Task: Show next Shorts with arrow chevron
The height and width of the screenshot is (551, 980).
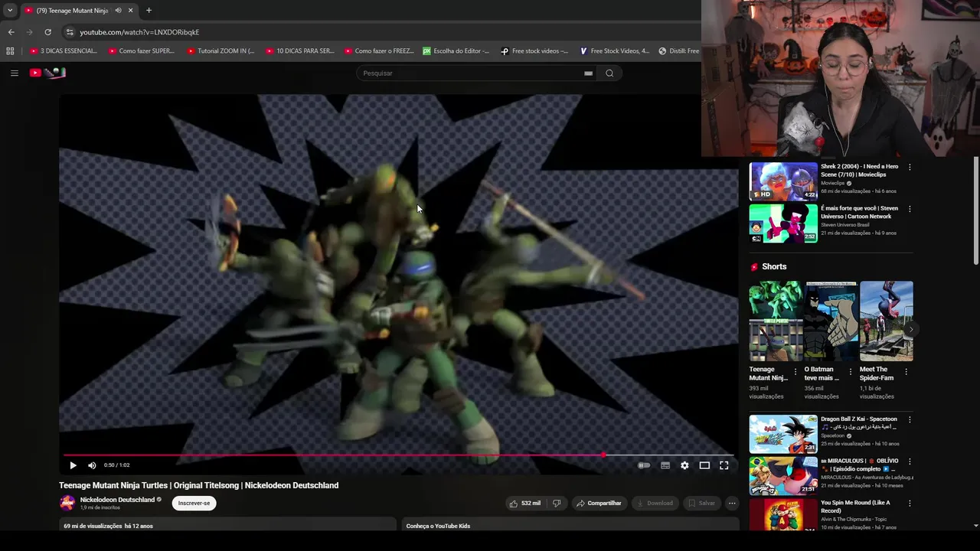Action: click(911, 330)
